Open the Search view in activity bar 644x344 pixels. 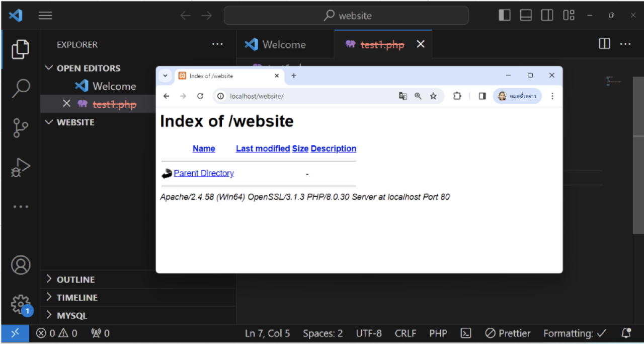click(21, 88)
